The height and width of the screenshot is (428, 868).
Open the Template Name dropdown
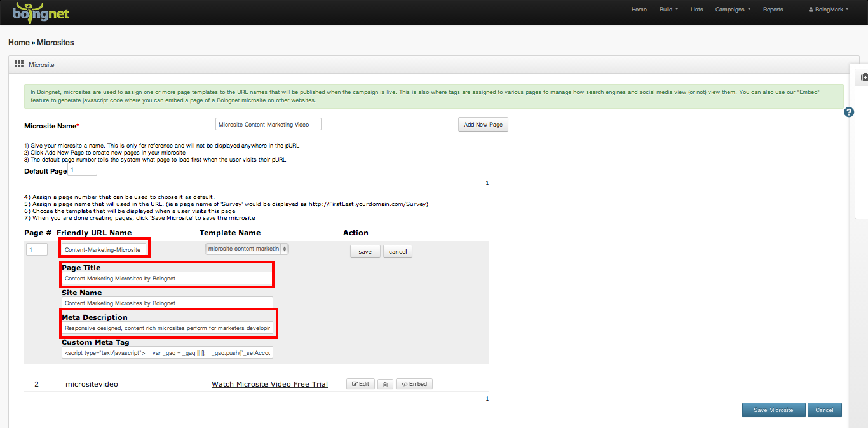point(247,249)
